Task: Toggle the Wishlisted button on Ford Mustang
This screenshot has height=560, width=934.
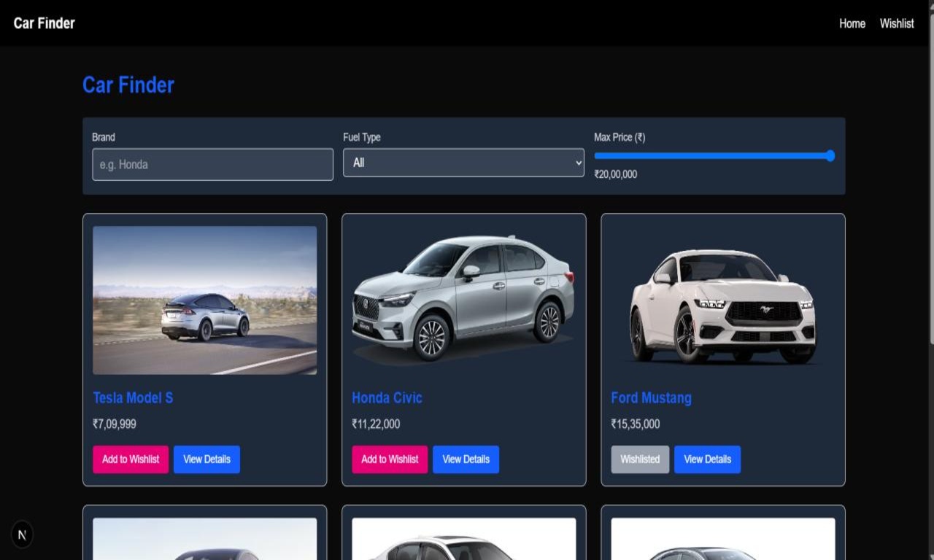Action: click(640, 459)
